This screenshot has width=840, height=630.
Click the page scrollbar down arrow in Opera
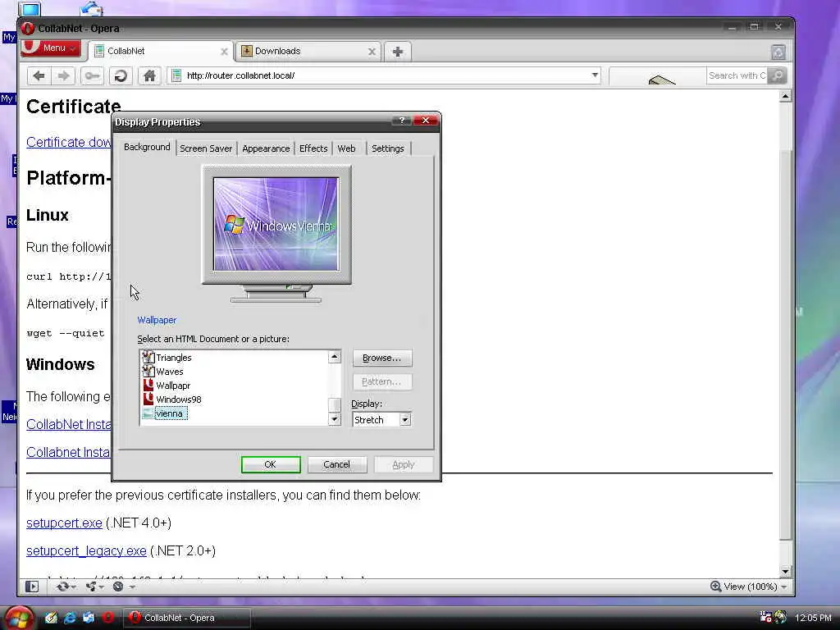click(x=785, y=572)
